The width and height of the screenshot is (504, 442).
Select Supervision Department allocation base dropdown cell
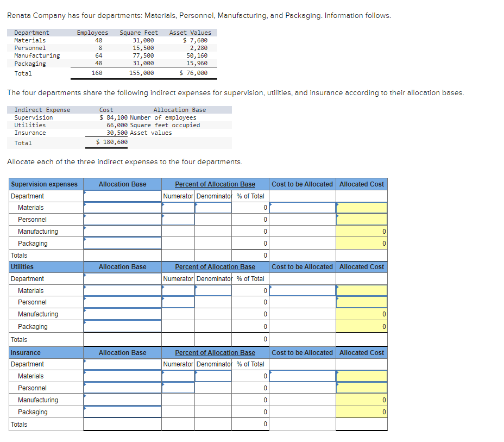[122, 196]
